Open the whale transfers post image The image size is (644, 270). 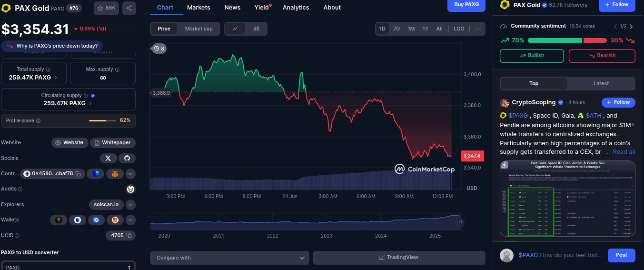tap(567, 199)
